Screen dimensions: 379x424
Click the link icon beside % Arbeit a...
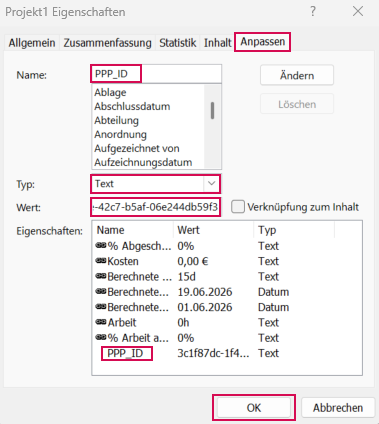point(101,337)
